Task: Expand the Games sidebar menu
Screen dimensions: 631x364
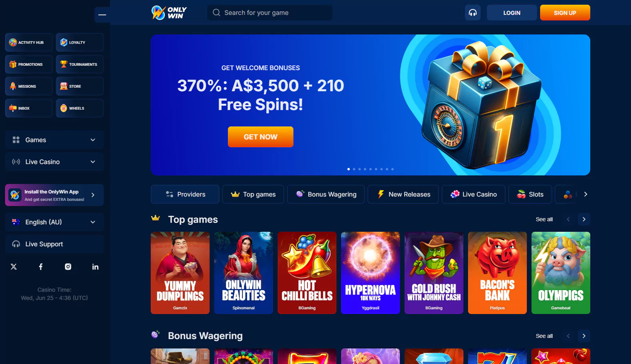Action: pyautogui.click(x=54, y=140)
